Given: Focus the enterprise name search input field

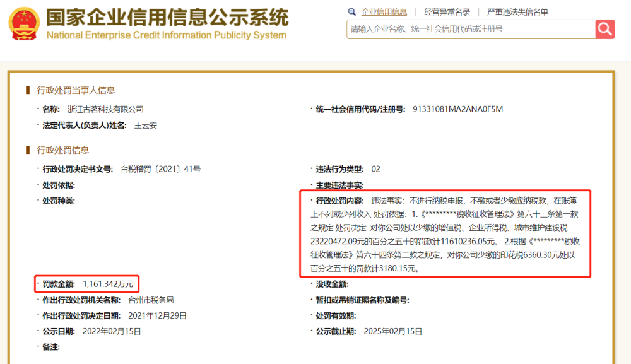Looking at the screenshot, I should [471, 29].
